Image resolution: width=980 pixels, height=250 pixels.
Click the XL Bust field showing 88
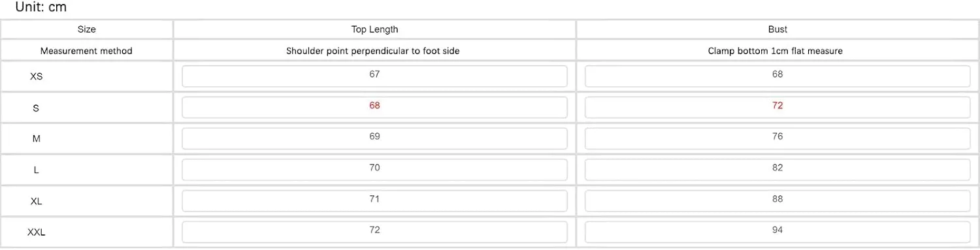point(777,201)
